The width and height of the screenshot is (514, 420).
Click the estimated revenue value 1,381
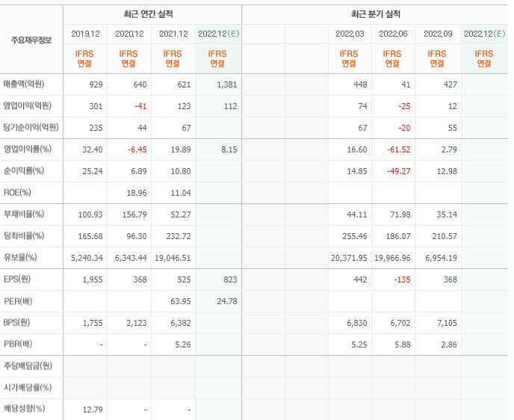point(227,84)
